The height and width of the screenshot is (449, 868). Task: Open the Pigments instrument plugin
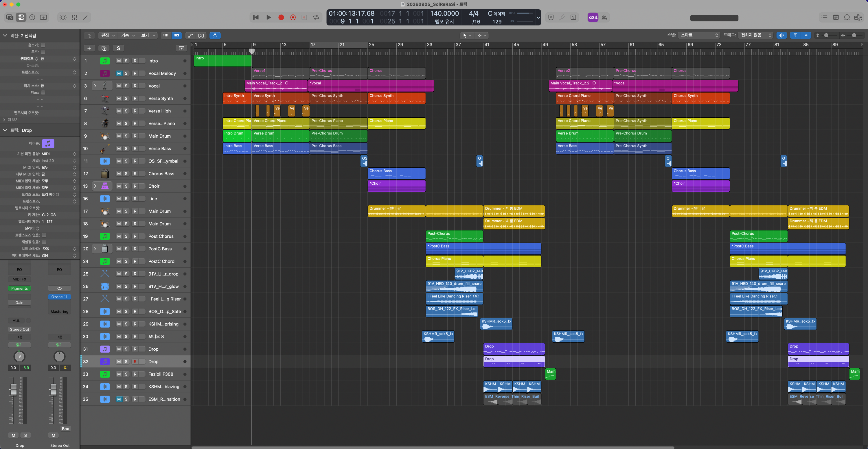[20, 289]
